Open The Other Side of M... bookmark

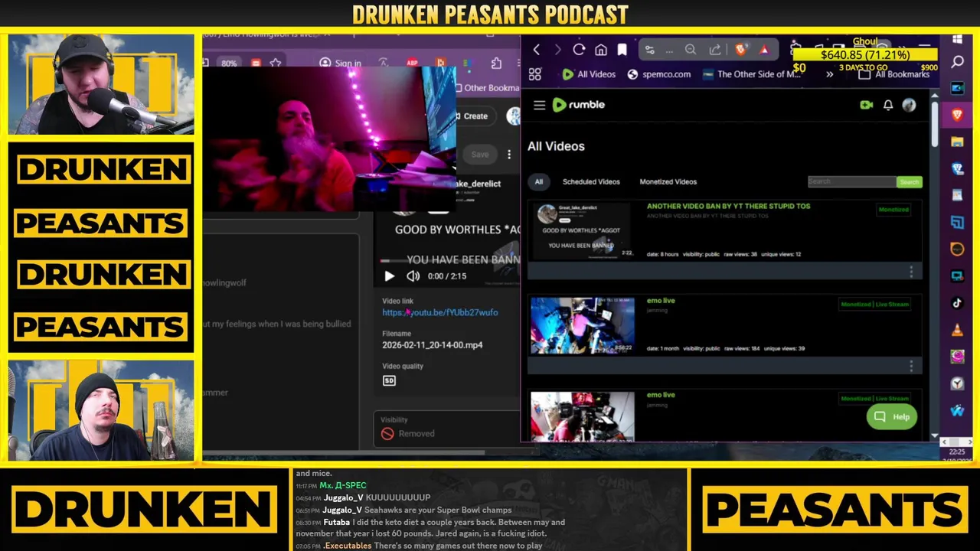pyautogui.click(x=752, y=74)
